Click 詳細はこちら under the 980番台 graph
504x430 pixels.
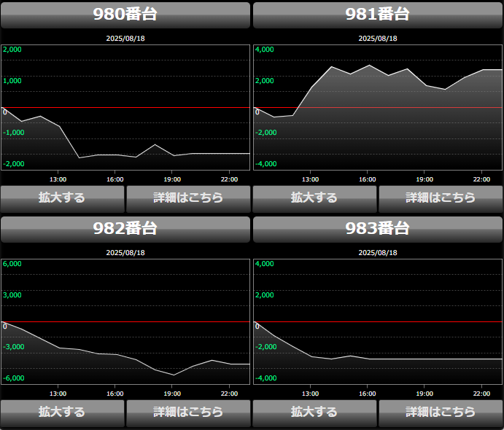pos(188,199)
